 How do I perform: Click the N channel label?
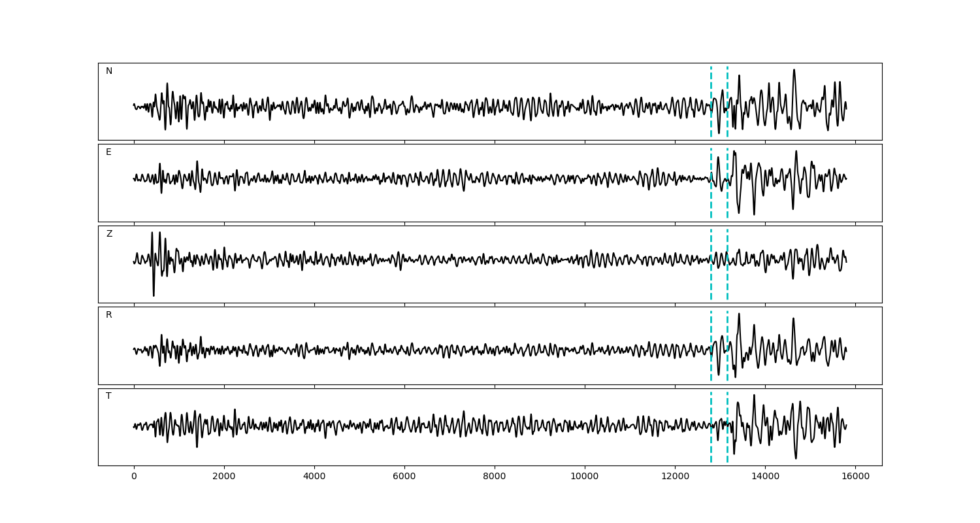click(x=109, y=71)
